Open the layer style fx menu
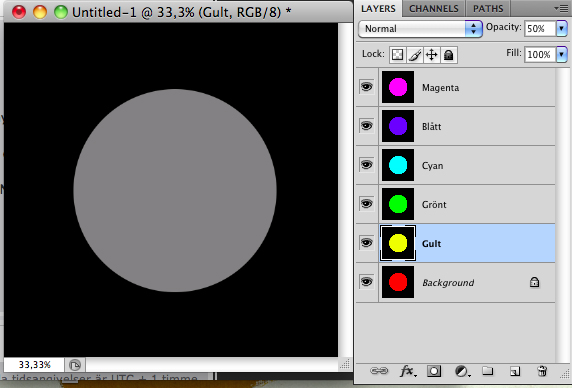 point(408,371)
